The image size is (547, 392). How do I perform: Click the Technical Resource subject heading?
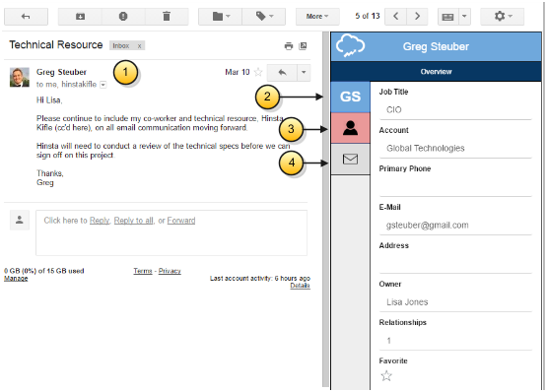coord(56,45)
